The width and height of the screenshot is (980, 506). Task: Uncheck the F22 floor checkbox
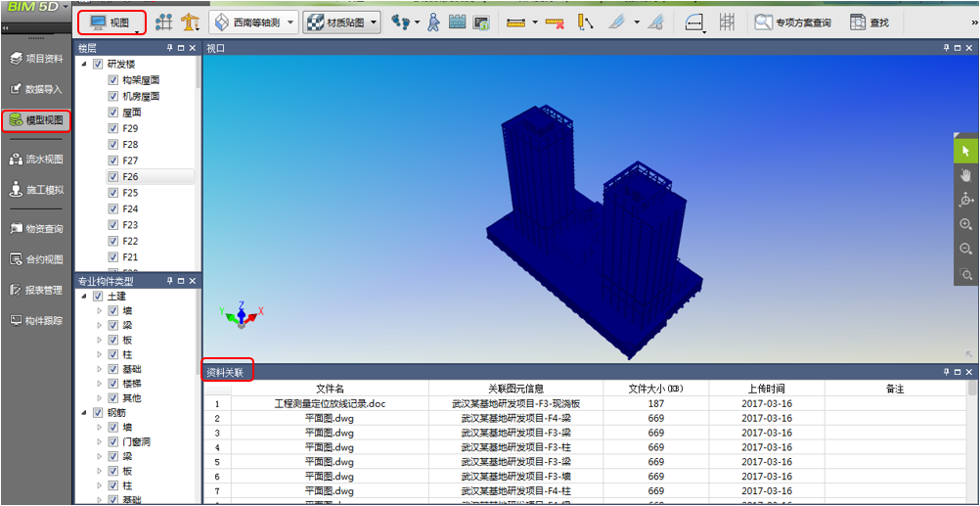(x=113, y=241)
